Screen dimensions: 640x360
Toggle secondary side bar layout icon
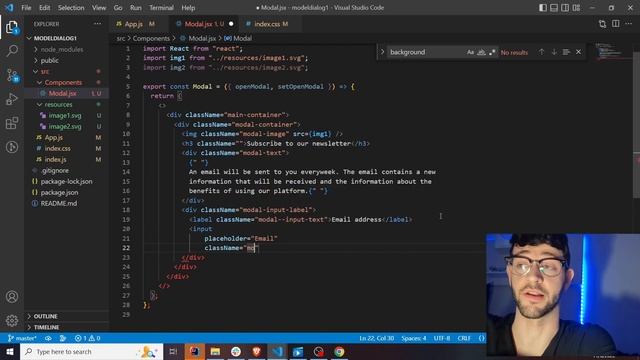pyautogui.click(x=565, y=8)
